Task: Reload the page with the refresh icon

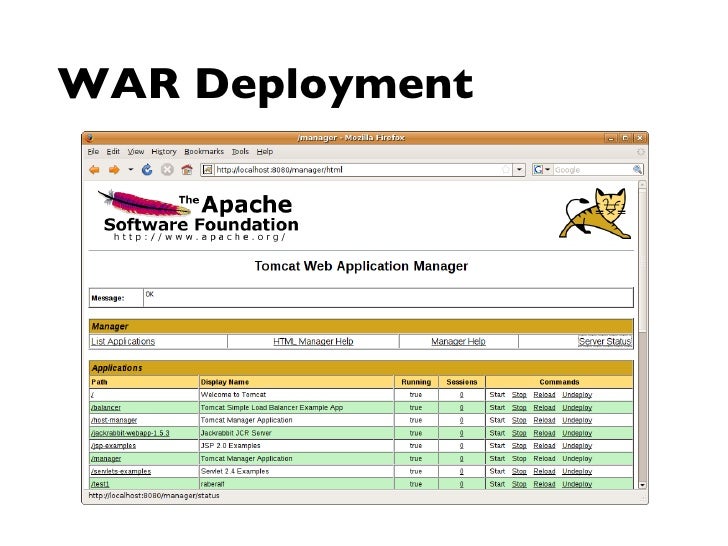Action: (147, 170)
